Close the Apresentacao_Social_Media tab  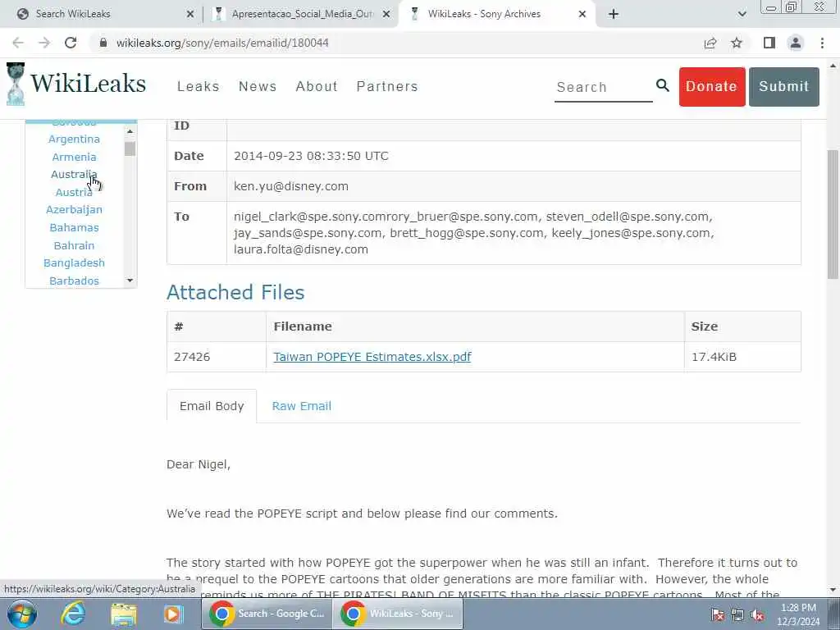click(x=386, y=15)
